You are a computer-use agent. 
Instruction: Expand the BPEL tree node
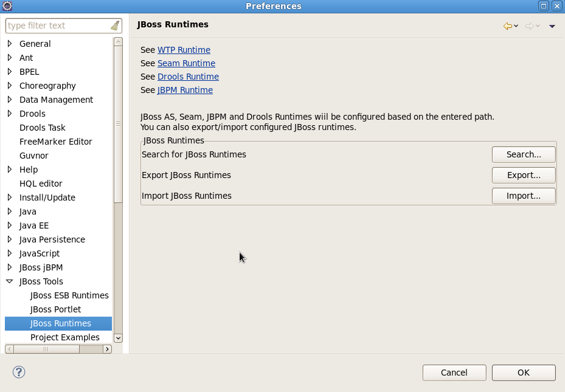point(10,72)
